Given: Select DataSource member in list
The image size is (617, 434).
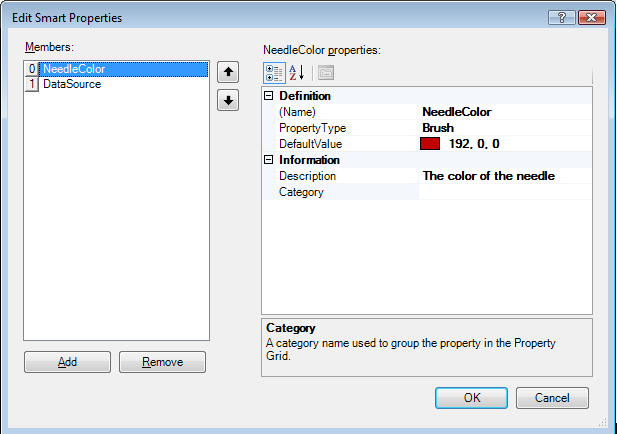Looking at the screenshot, I should tap(71, 85).
